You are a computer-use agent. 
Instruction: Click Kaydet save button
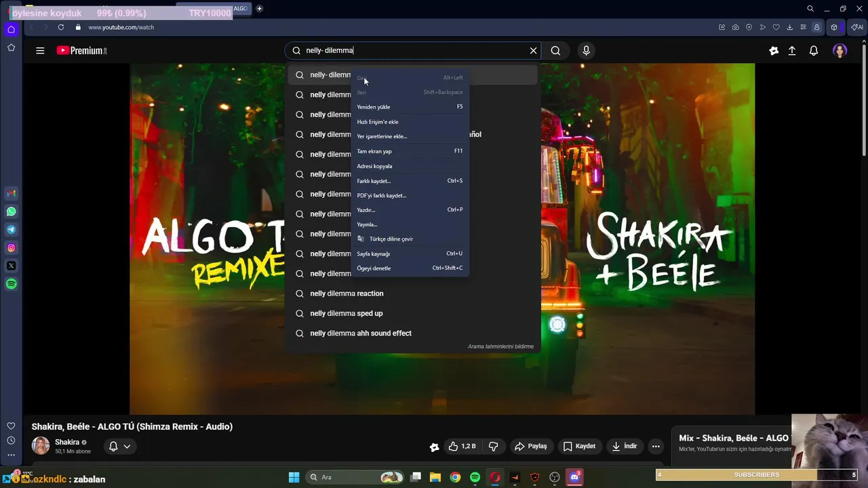pos(579,446)
